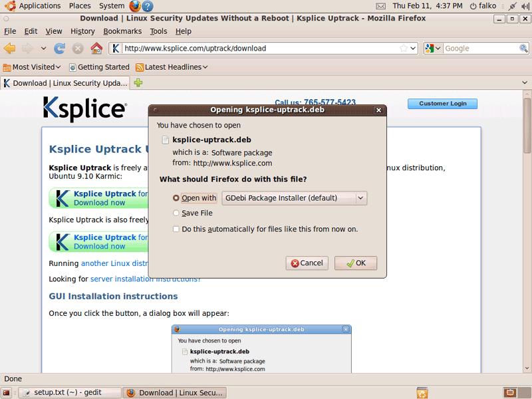Click the Firefox launcher in the top panel
The width and height of the screenshot is (532, 399).
135,6
